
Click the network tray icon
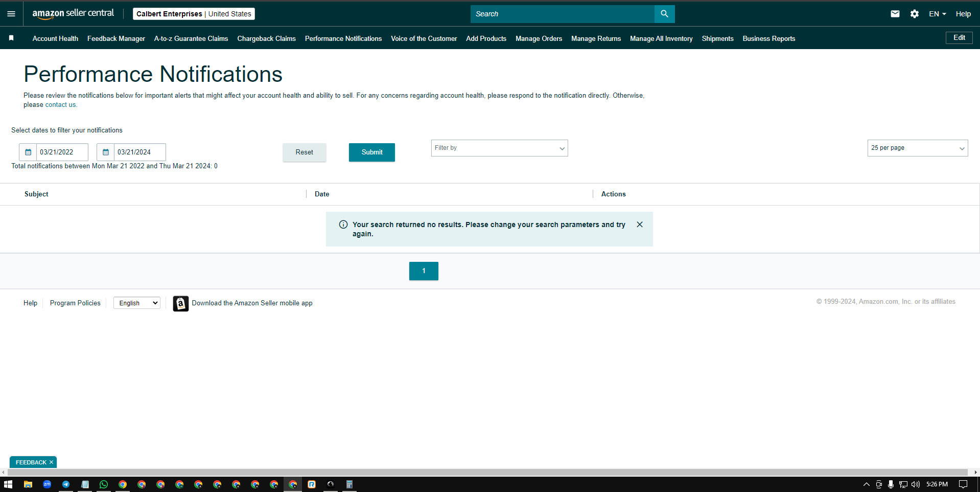click(903, 484)
